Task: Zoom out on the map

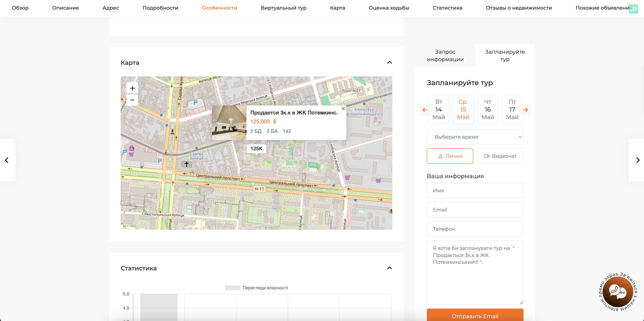Action: [x=132, y=100]
